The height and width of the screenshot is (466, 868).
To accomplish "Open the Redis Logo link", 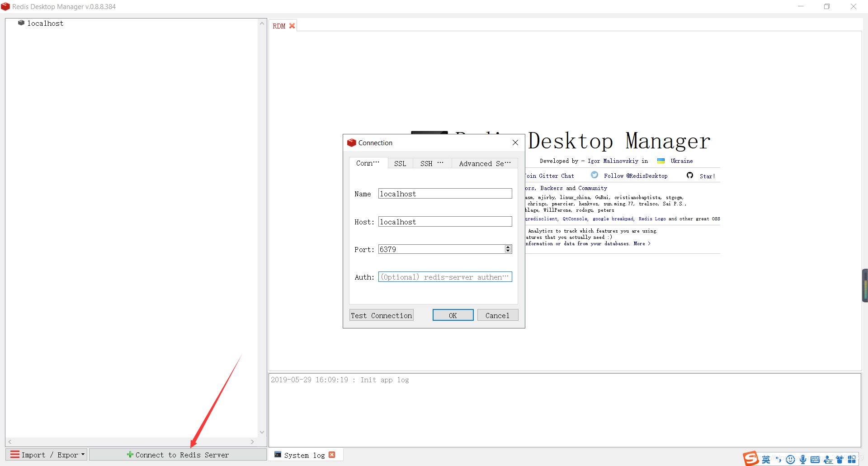I will coord(652,219).
